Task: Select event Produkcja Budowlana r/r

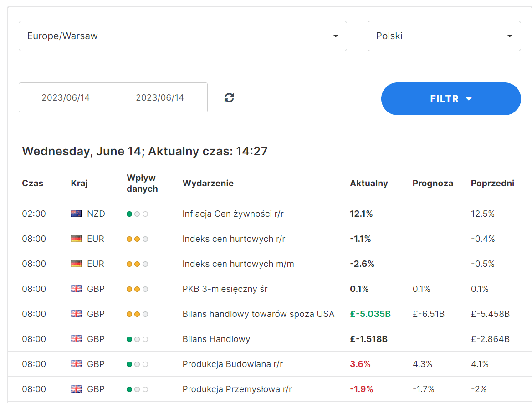Action: pos(232,364)
